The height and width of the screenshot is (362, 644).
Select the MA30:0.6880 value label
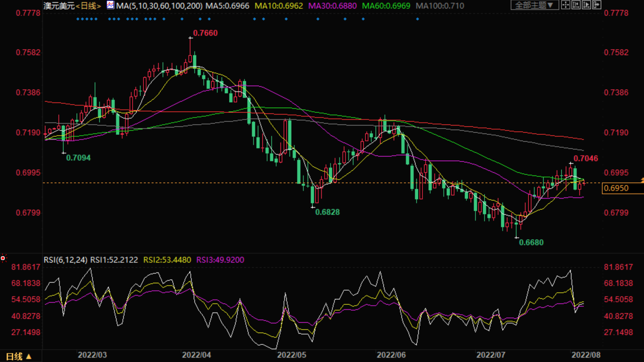333,6
